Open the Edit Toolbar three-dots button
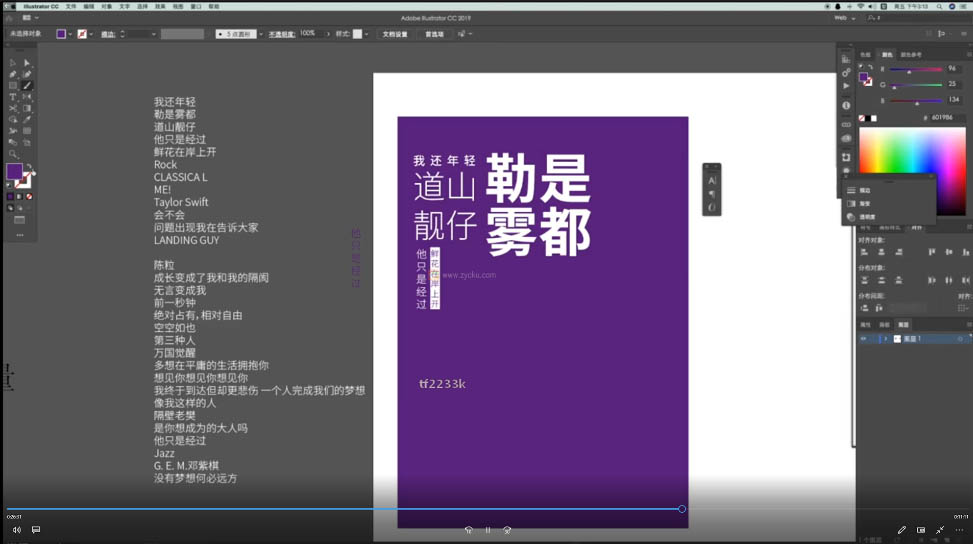 [20, 235]
